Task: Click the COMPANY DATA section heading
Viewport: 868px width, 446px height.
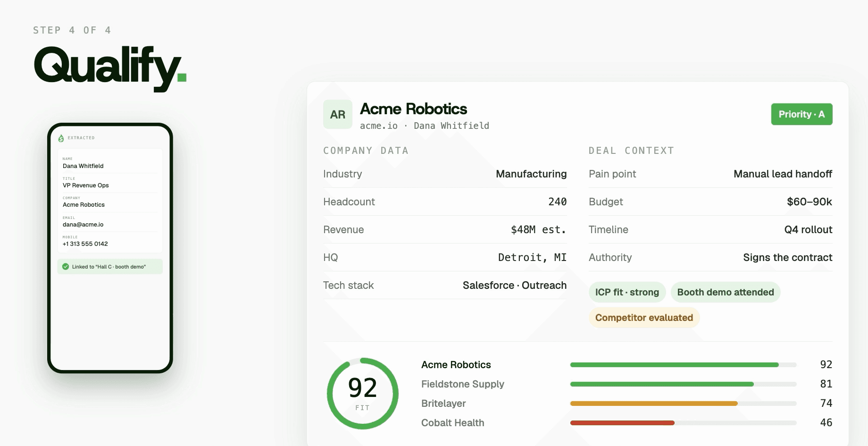Action: click(x=366, y=151)
